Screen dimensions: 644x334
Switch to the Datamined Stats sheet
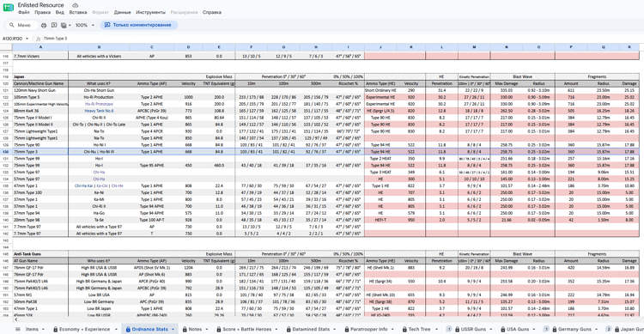tap(311, 329)
